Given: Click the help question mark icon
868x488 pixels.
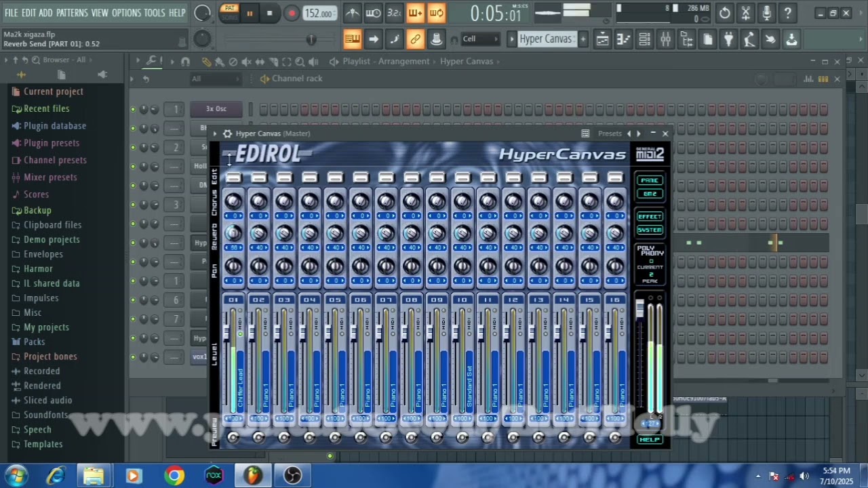Looking at the screenshot, I should click(x=787, y=13).
